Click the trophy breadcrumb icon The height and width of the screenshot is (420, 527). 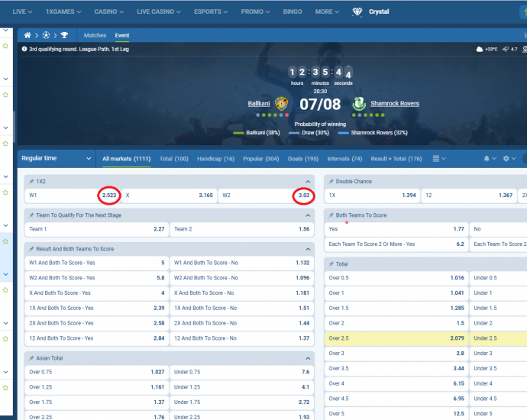click(x=64, y=35)
